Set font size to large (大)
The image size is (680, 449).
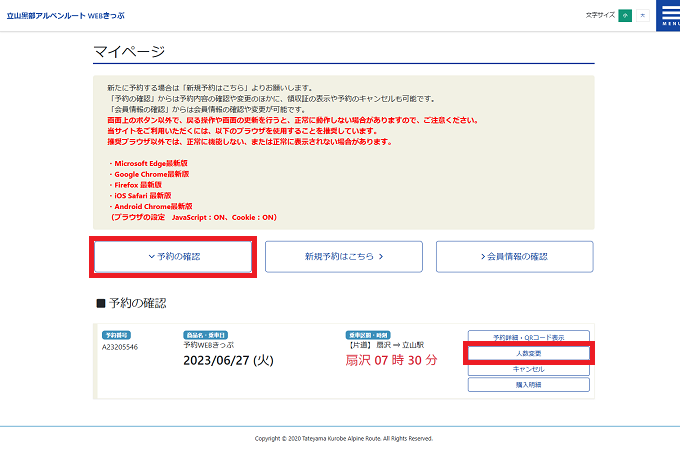point(641,16)
